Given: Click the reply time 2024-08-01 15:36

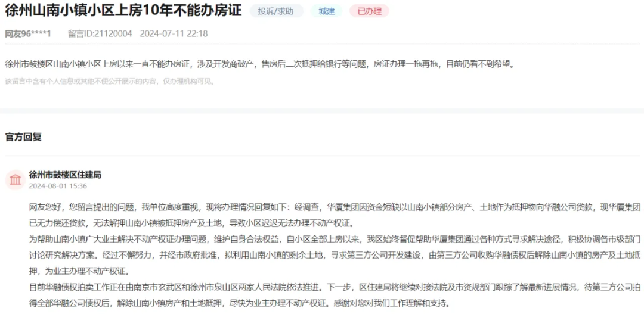Looking at the screenshot, I should [x=58, y=186].
